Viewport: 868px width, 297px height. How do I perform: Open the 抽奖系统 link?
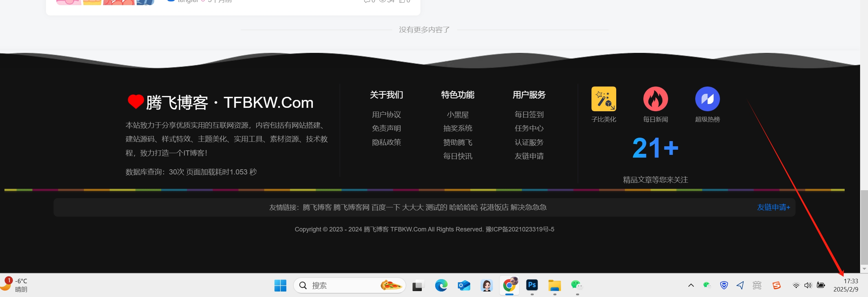tap(458, 128)
